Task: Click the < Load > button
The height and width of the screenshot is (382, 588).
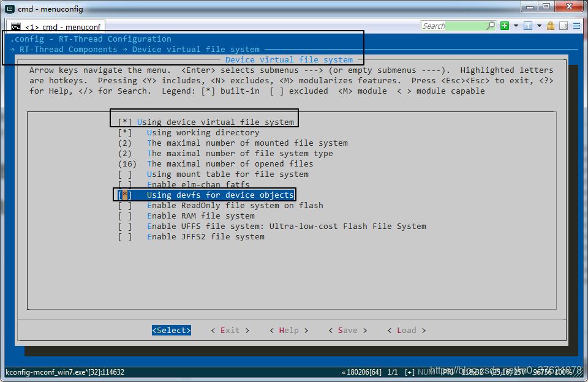Action: 407,330
